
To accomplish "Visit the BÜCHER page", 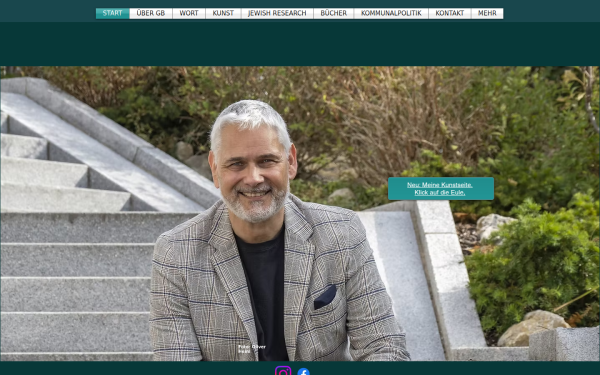I will [x=334, y=13].
